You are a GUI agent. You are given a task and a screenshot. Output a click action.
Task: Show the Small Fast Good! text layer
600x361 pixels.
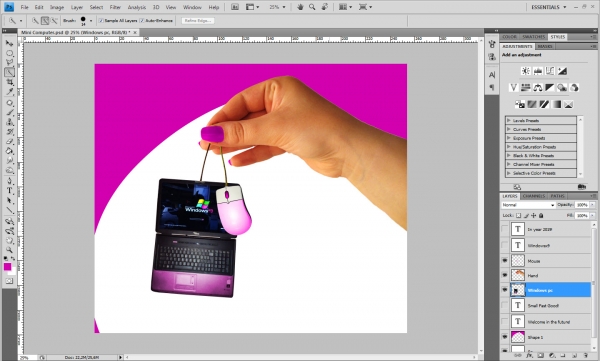point(505,305)
